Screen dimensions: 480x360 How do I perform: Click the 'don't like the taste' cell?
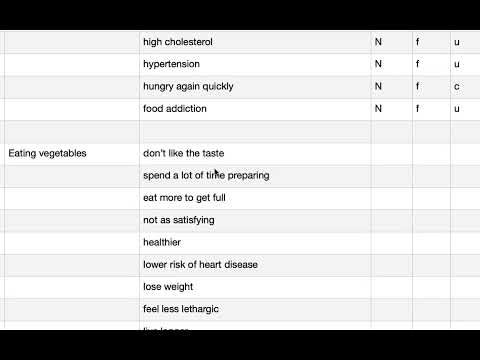[255, 154]
